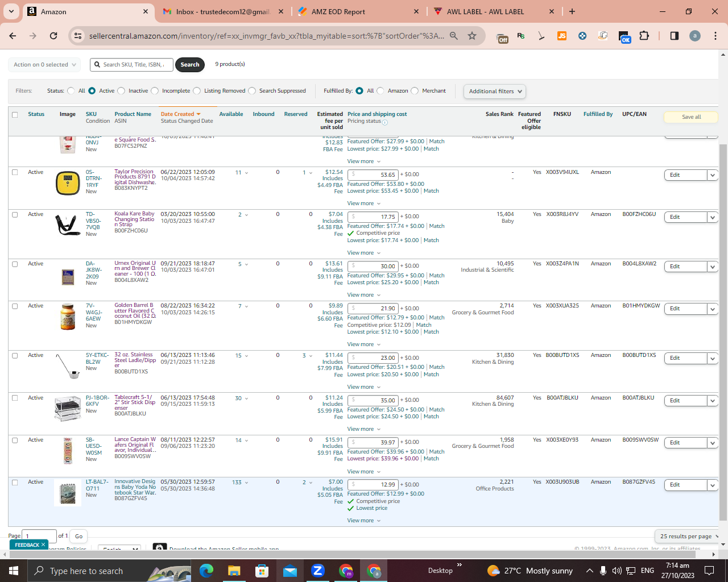Open the notification center icon

point(709,571)
